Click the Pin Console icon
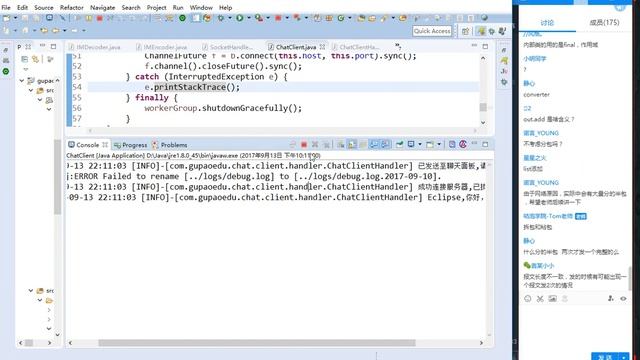The image size is (640, 360). [x=399, y=144]
